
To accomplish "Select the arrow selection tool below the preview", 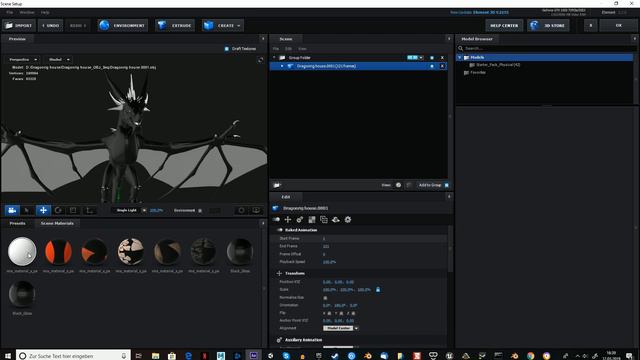I will coord(27,210).
